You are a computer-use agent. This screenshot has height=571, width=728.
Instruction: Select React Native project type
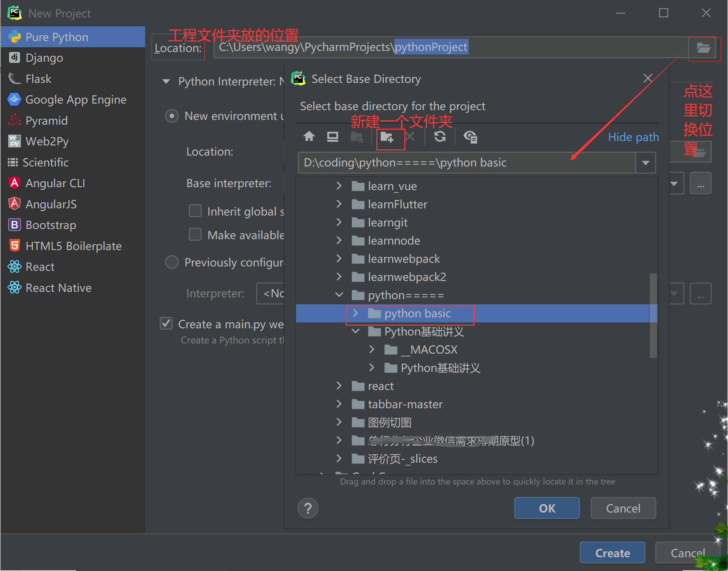coord(73,287)
